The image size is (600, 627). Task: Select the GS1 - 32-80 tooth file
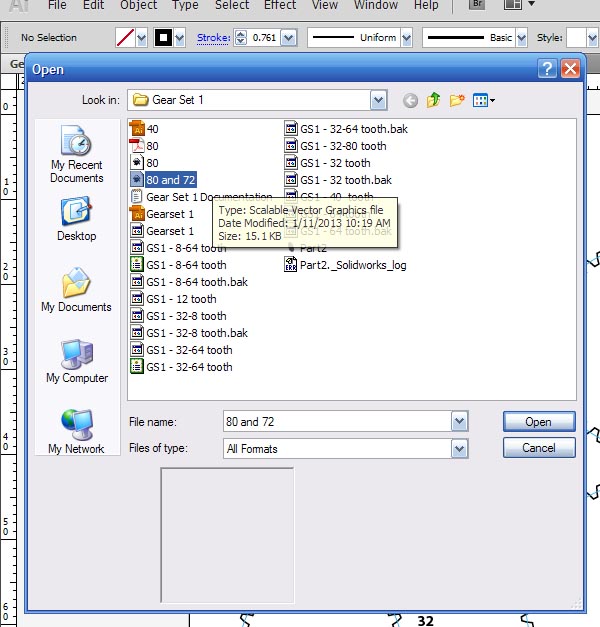click(x=336, y=146)
